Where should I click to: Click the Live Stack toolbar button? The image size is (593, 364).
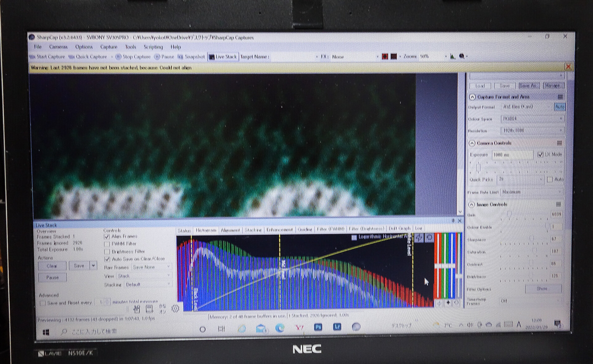point(223,57)
